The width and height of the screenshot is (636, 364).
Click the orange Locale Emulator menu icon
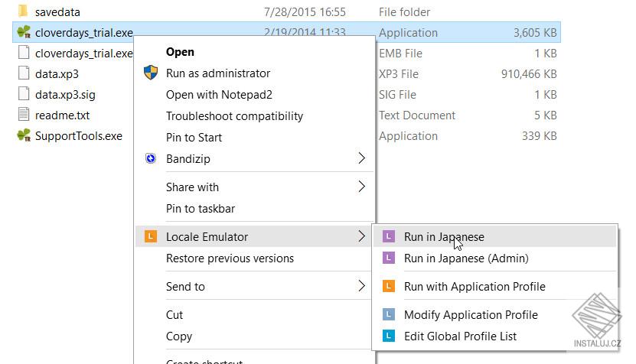tap(151, 237)
